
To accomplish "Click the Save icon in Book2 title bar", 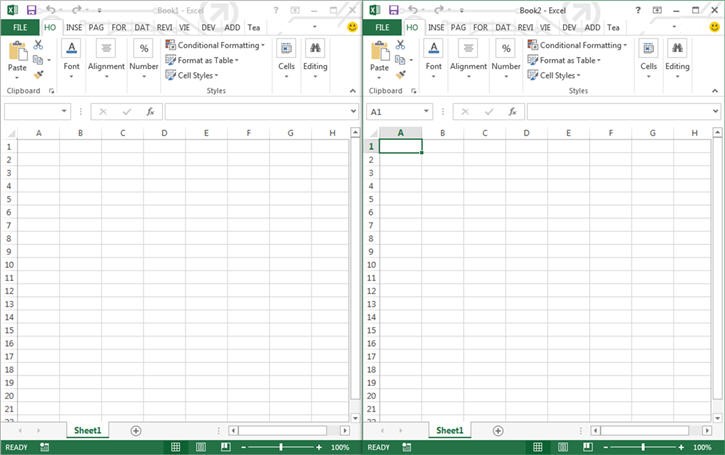I will (x=394, y=10).
